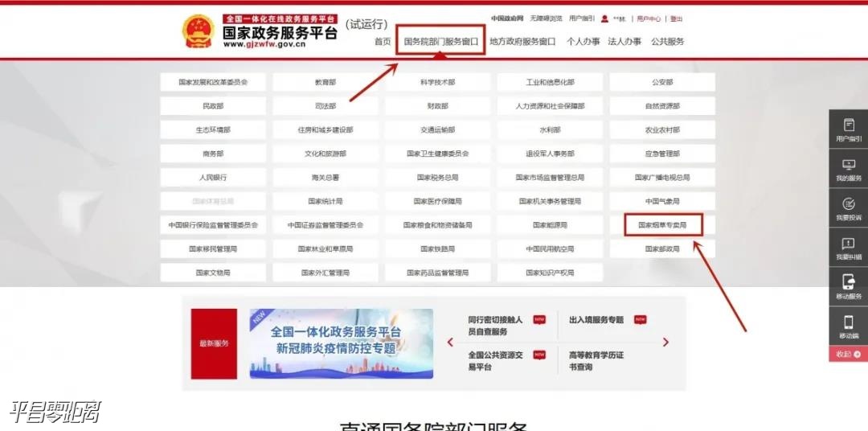Open 移动服务 in the right sidebar
The width and height of the screenshot is (868, 431).
pos(848,288)
